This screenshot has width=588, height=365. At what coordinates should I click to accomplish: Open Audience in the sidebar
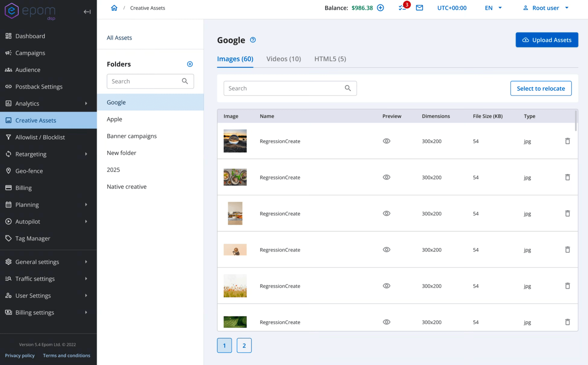48,70
